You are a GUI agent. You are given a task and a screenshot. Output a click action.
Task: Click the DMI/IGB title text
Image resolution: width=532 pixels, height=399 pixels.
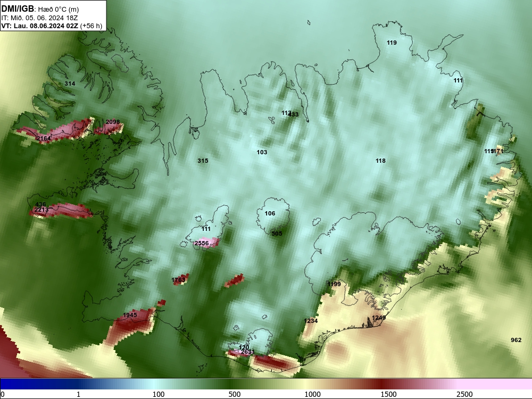pyautogui.click(x=18, y=9)
